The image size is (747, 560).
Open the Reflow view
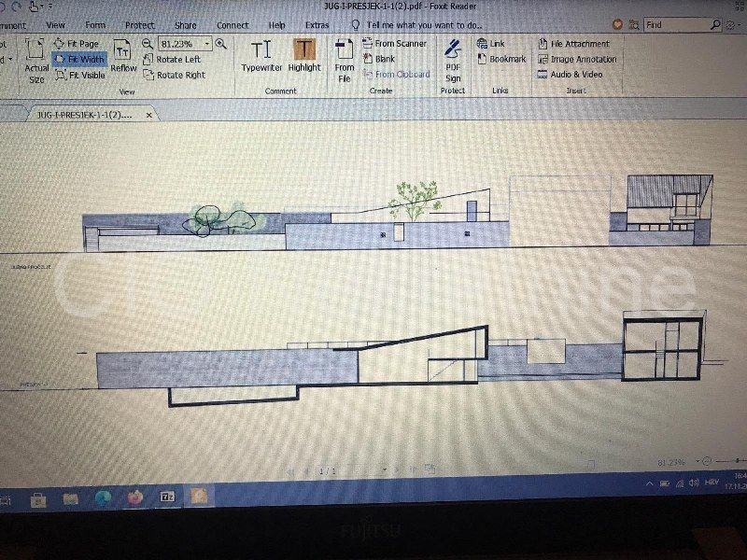coord(123,56)
